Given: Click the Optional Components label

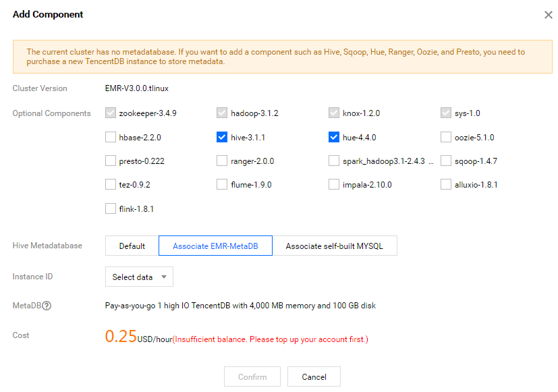Looking at the screenshot, I should pyautogui.click(x=51, y=113).
